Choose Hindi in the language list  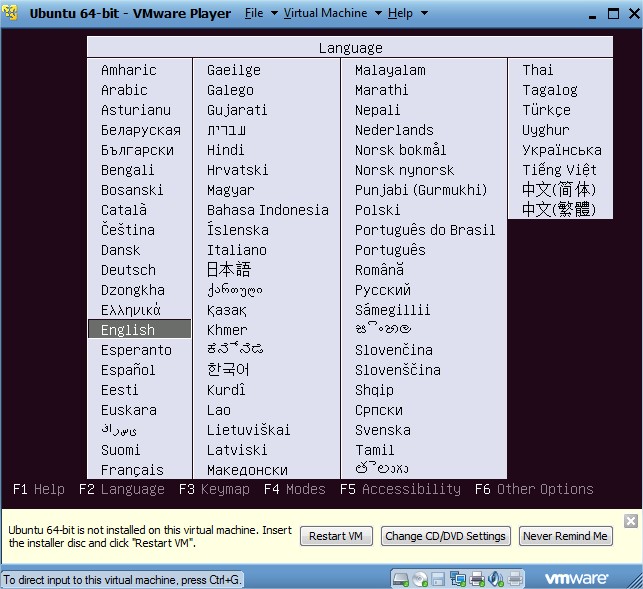click(x=225, y=150)
